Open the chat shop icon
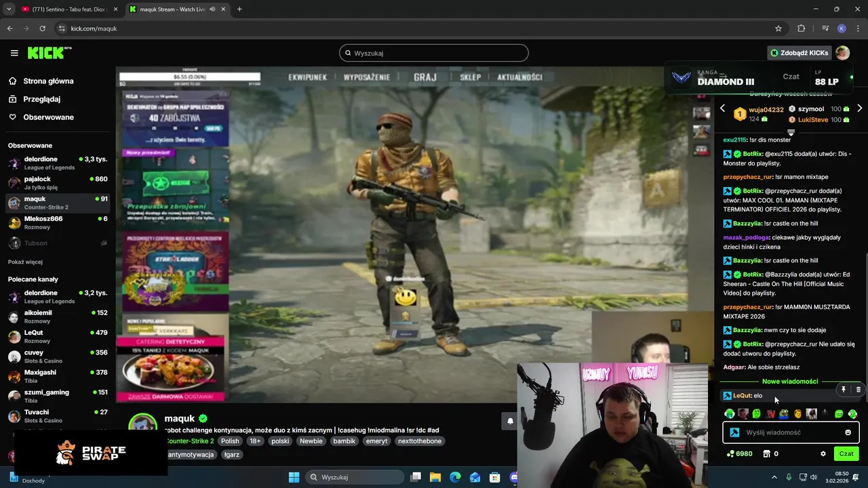 pyautogui.click(x=767, y=453)
